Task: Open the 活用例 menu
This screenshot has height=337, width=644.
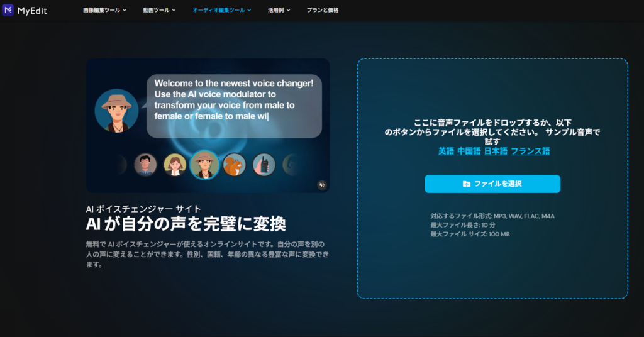Action: 279,11
